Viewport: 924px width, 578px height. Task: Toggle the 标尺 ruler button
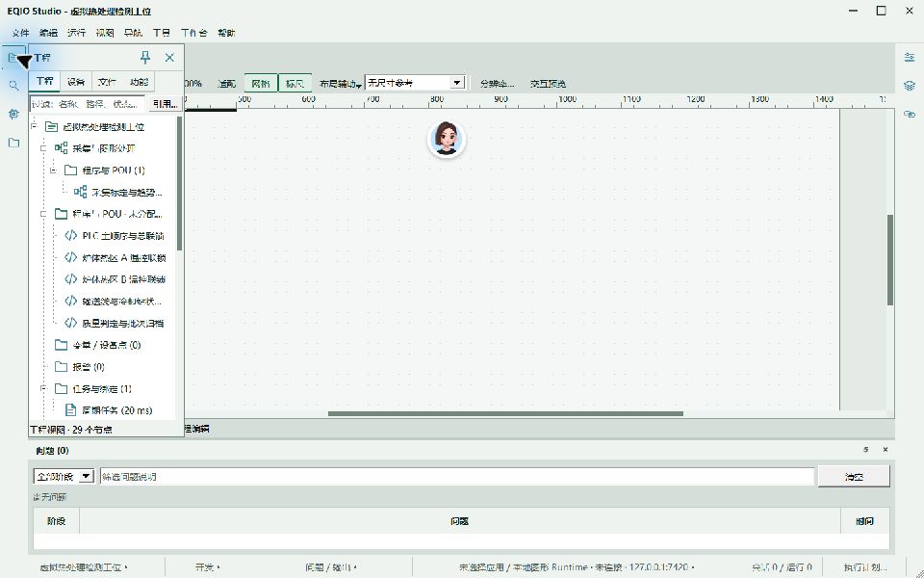pyautogui.click(x=295, y=83)
